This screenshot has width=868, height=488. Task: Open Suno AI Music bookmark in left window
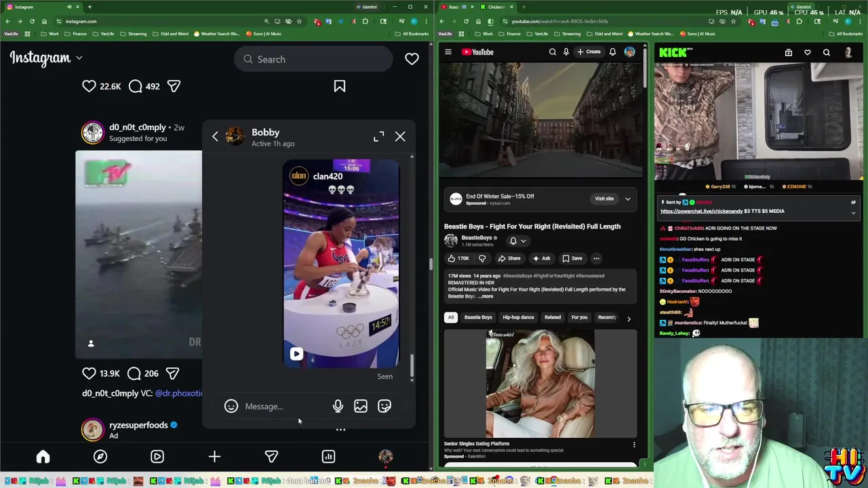click(x=263, y=34)
